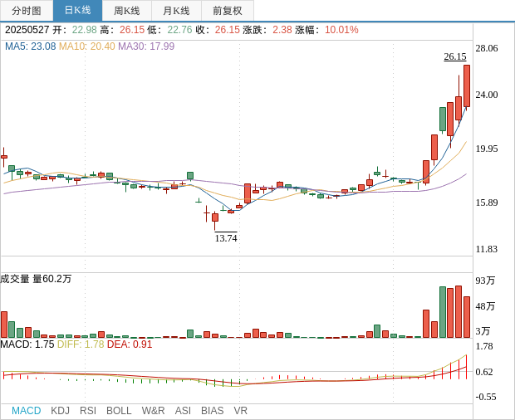The image size is (515, 420).
Task: Select the MACD indicator
Action: tap(27, 411)
